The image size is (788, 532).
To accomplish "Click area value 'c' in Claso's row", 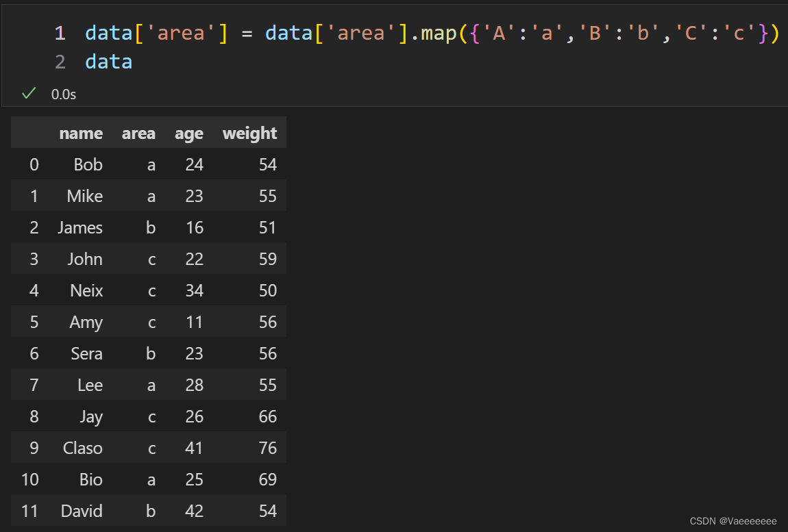I will click(151, 448).
